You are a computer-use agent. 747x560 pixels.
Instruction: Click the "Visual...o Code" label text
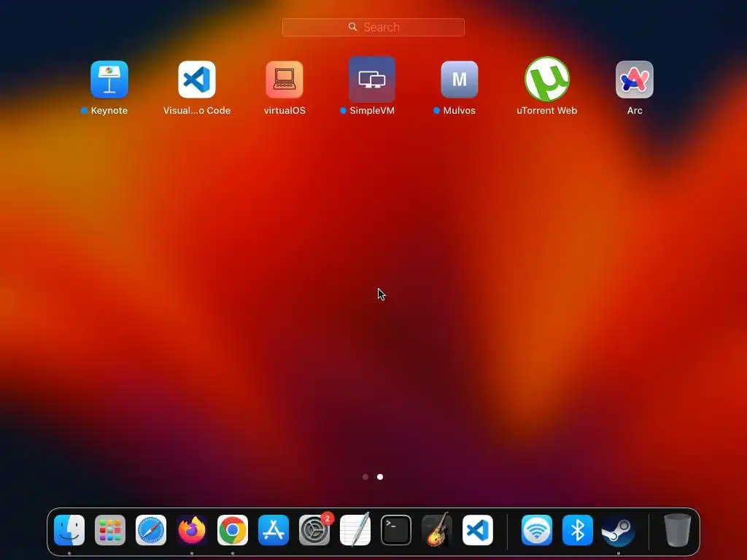pos(197,111)
